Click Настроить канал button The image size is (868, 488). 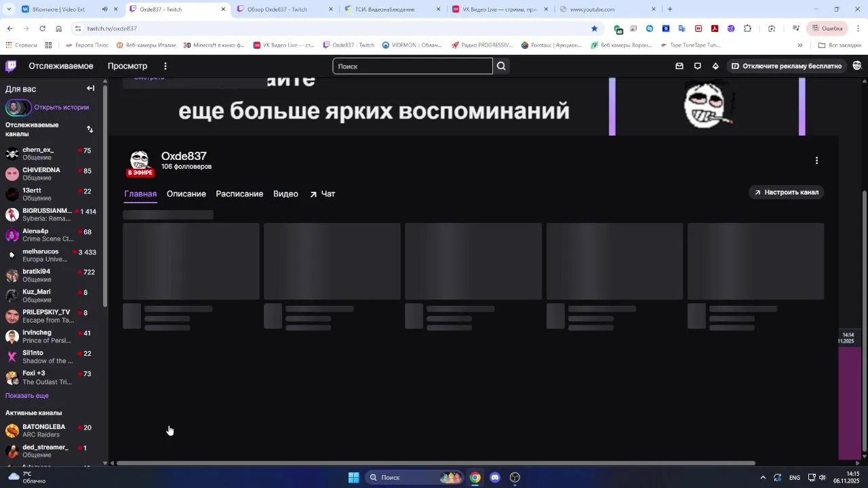(x=787, y=192)
